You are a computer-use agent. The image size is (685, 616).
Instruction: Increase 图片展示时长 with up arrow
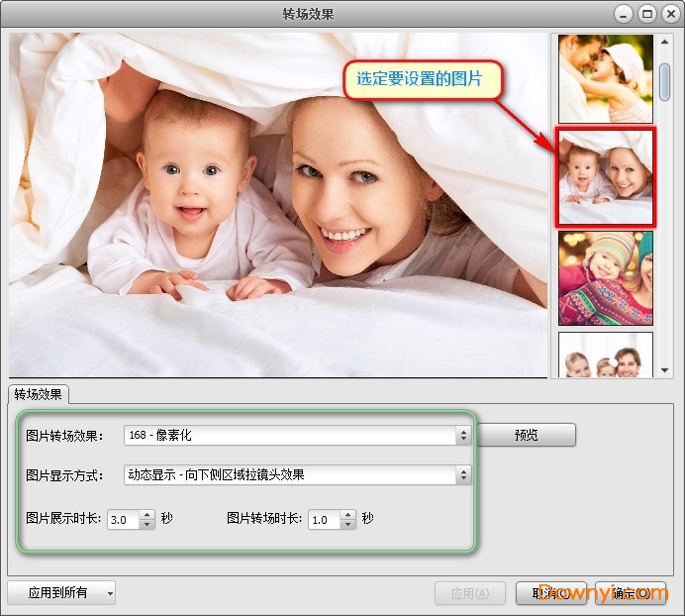(x=147, y=515)
